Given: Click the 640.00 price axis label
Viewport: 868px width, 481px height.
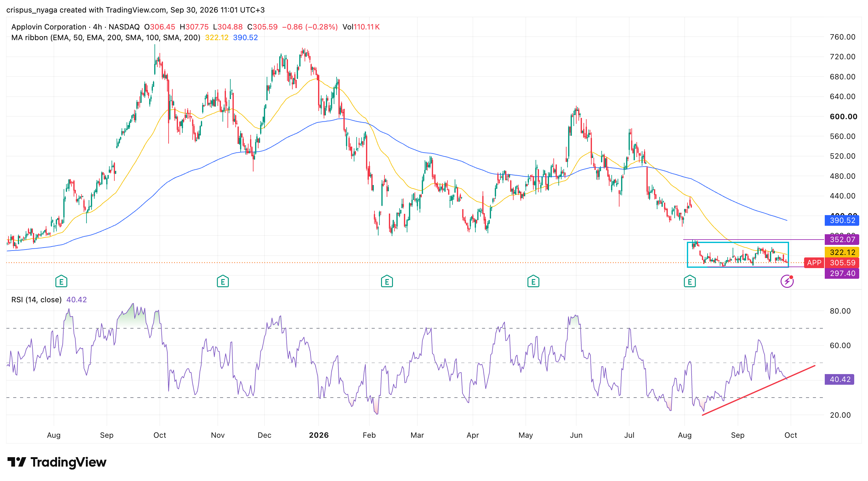Looking at the screenshot, I should 842,97.
